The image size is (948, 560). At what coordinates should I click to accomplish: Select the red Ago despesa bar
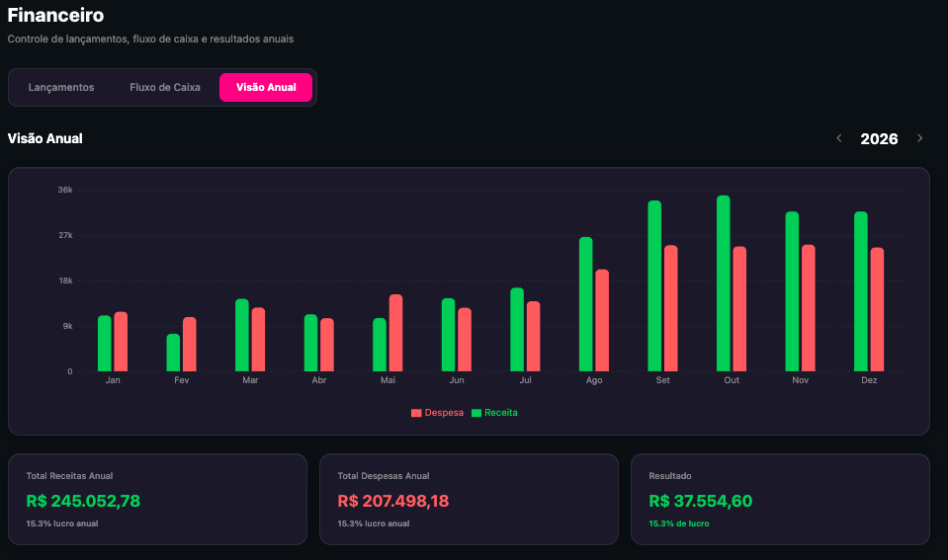[x=602, y=320]
